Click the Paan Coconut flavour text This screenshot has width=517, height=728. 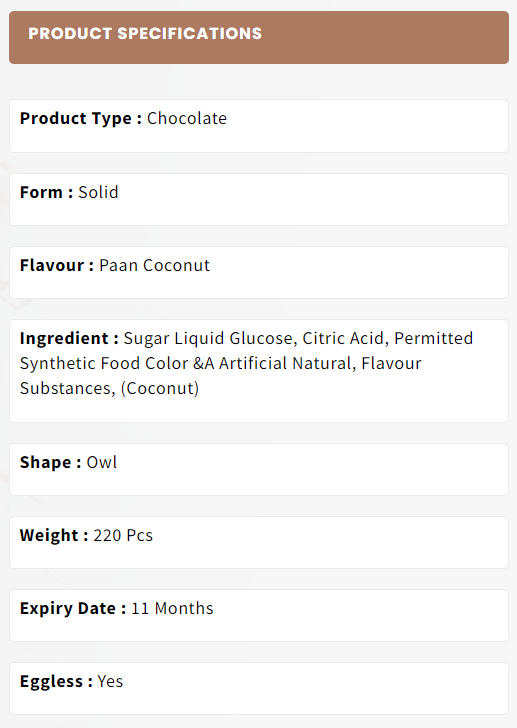coord(155,266)
